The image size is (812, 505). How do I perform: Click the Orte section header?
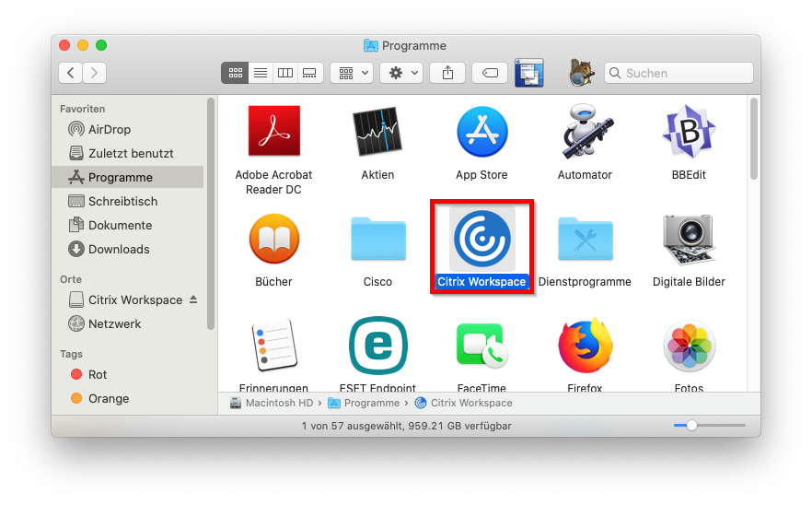[71, 279]
